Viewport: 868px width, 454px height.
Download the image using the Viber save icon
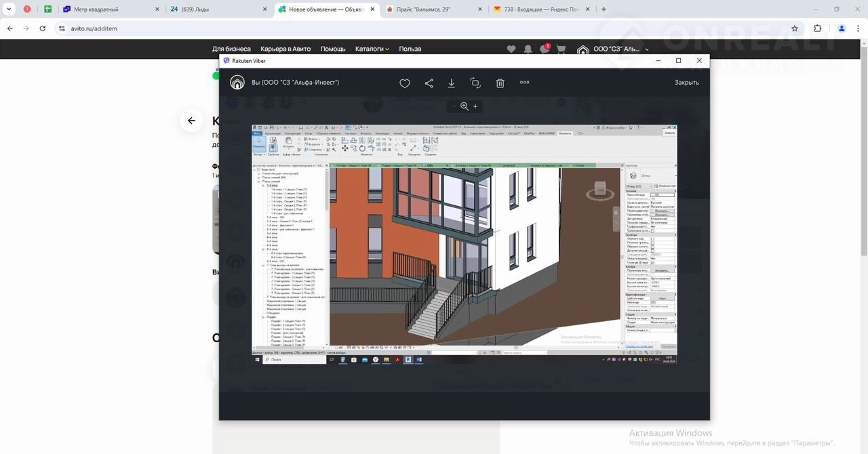452,83
